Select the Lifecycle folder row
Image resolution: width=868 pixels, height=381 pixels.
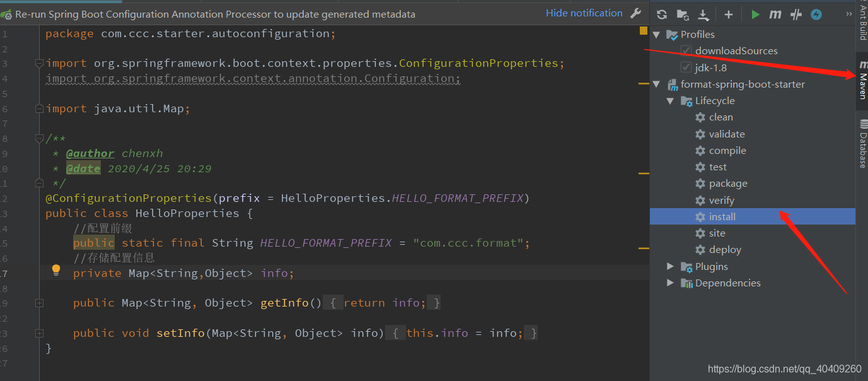click(x=715, y=100)
